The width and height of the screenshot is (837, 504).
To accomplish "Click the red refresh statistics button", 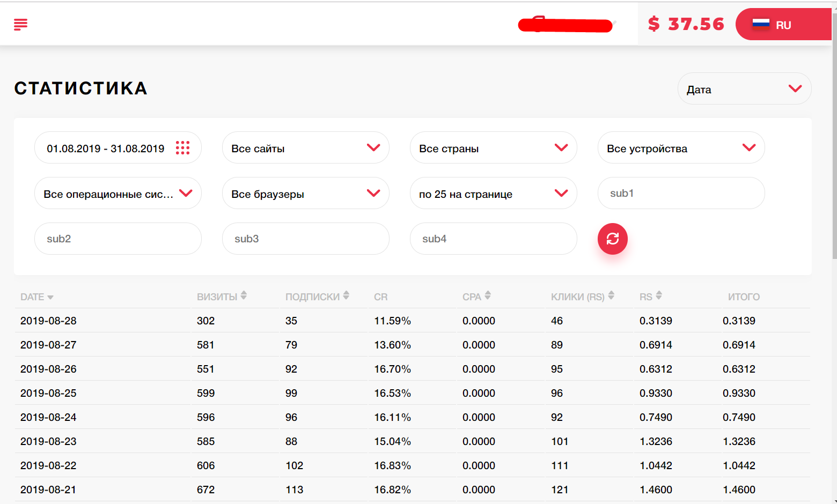I will pos(612,239).
